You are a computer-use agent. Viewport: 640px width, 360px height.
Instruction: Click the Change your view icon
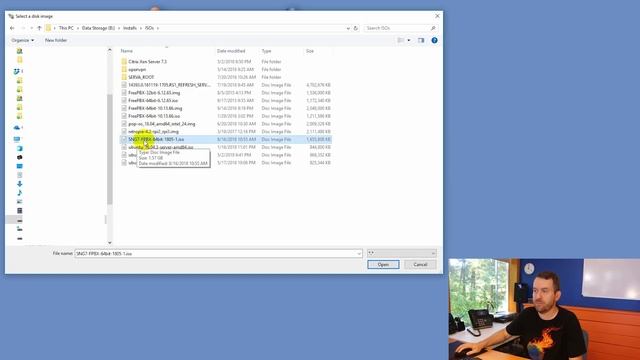point(401,40)
